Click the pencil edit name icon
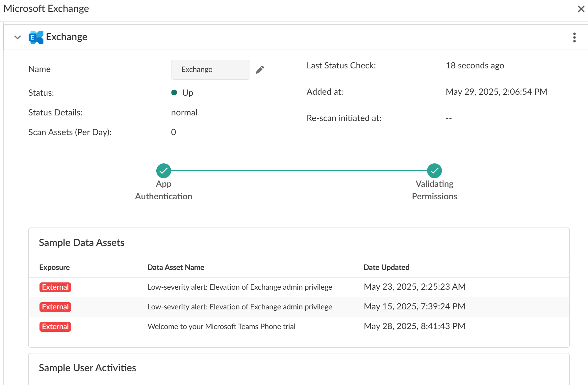The width and height of the screenshot is (588, 385). (x=260, y=69)
